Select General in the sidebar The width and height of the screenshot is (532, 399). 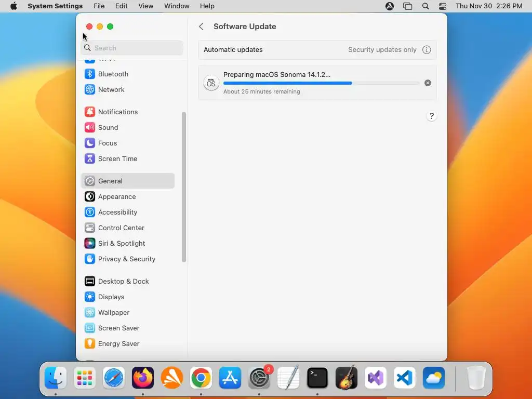128,181
